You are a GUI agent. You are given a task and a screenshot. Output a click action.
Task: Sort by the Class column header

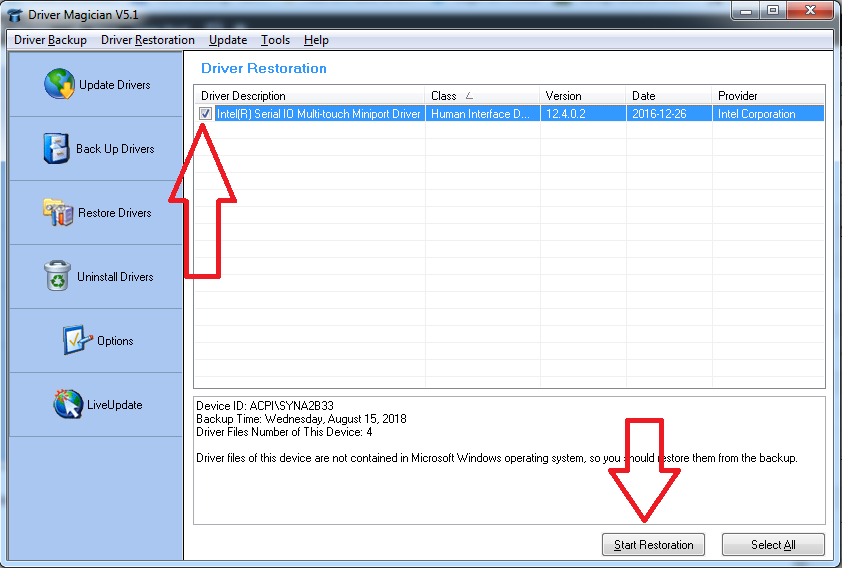[482, 96]
